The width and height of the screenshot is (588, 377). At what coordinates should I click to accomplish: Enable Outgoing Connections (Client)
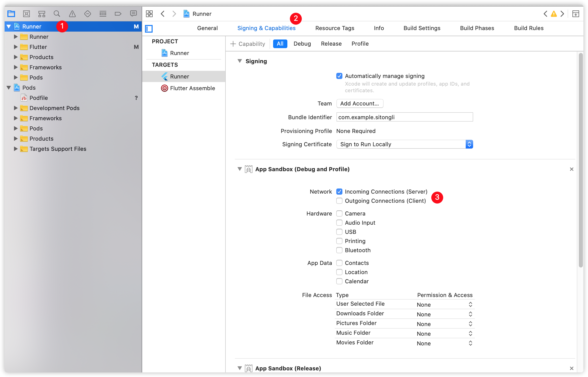tap(339, 201)
